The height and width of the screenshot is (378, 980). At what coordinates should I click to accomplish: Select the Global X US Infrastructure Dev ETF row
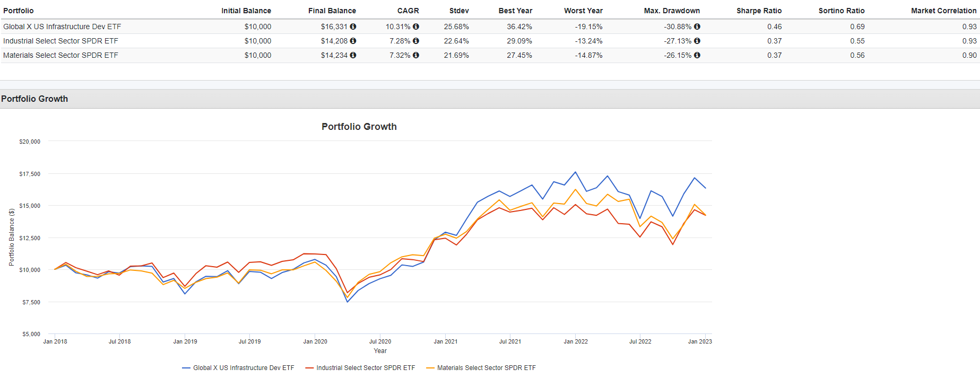point(62,27)
